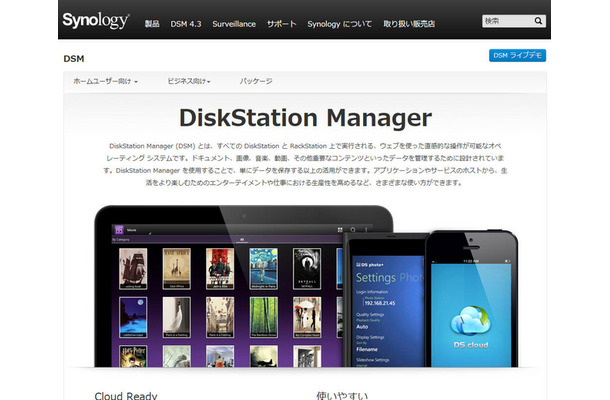The image size is (610, 400).
Task: Click the starry night movie poster
Action: pos(263,268)
